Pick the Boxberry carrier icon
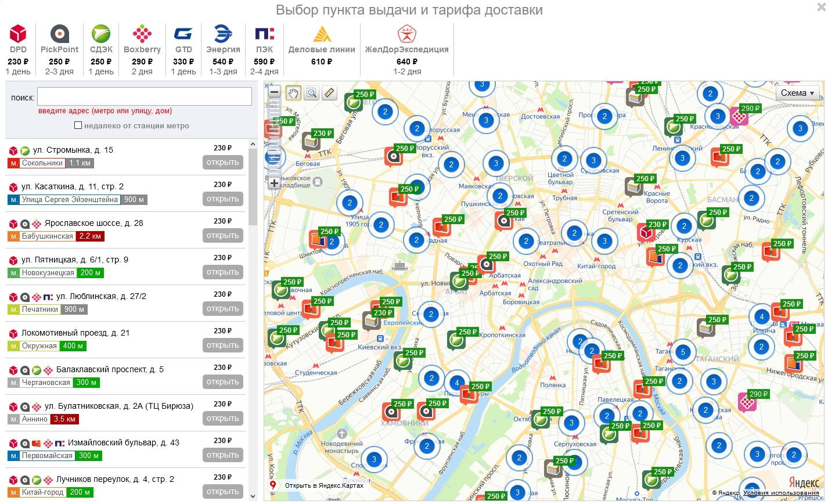828x504 pixels. 142,33
